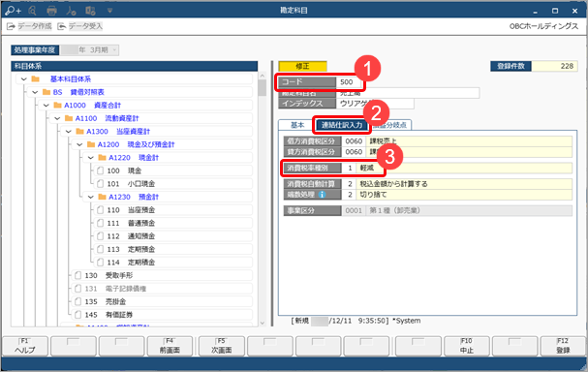Click the printer icon
The image size is (588, 372).
tap(51, 11)
